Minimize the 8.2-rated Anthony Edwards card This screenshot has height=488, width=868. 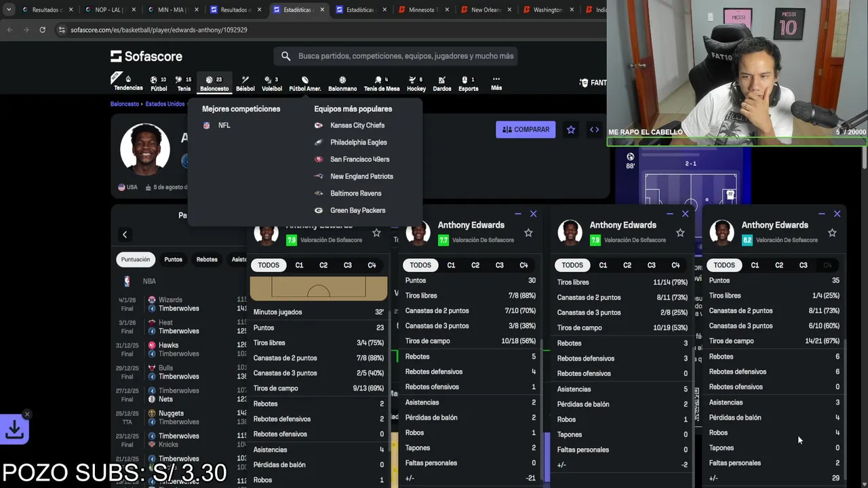pos(822,213)
